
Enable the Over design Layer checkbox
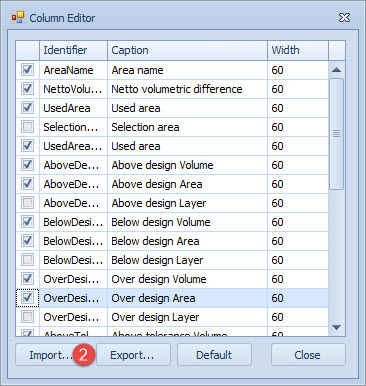[27, 317]
